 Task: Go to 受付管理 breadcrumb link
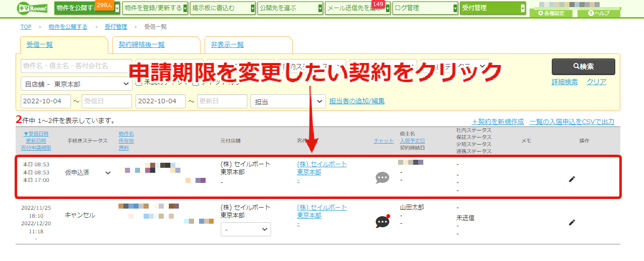115,27
